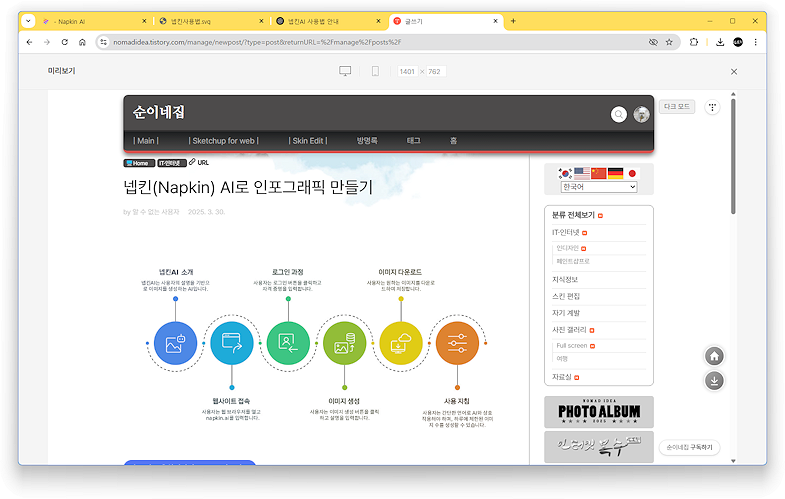
Task: Switch to mobile preview mode
Action: 375,71
